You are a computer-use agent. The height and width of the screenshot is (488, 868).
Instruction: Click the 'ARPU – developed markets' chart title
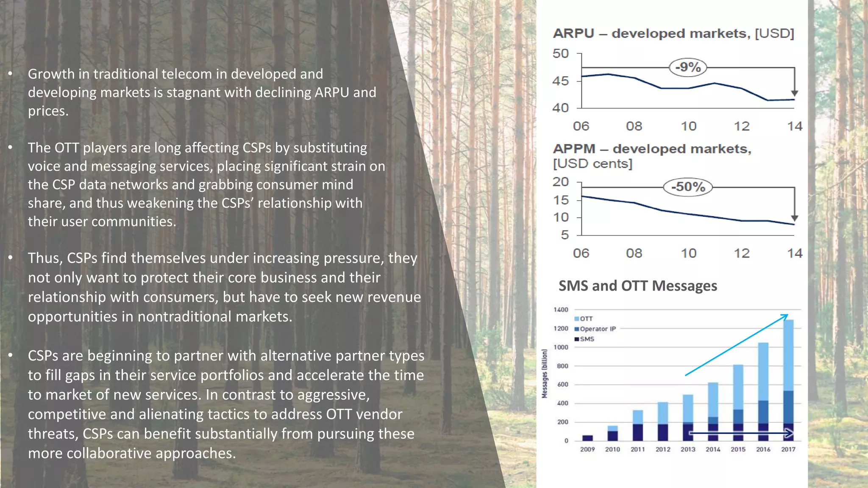pyautogui.click(x=673, y=33)
